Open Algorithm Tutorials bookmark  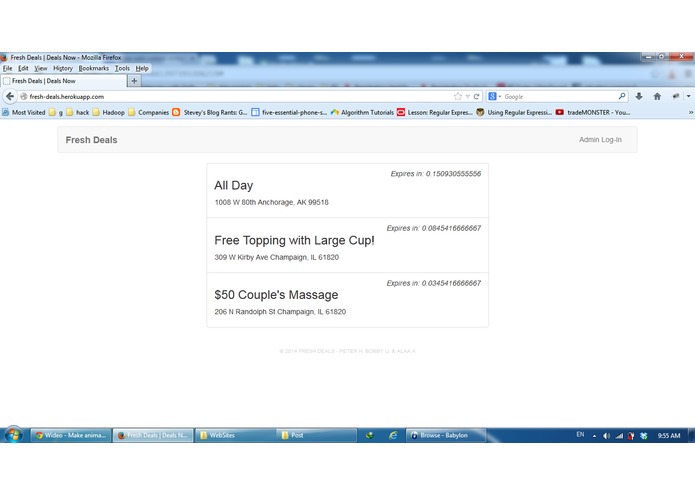click(362, 113)
